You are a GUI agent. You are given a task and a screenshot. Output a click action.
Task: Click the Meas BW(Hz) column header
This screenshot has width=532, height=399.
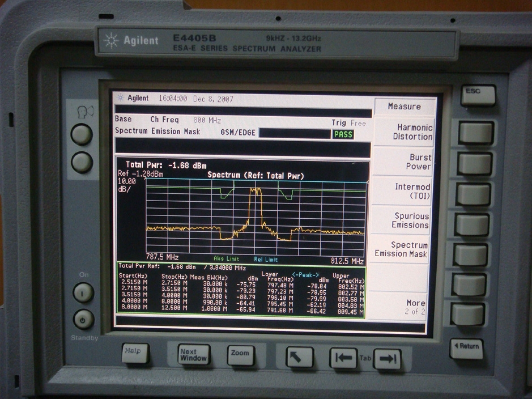(208, 278)
